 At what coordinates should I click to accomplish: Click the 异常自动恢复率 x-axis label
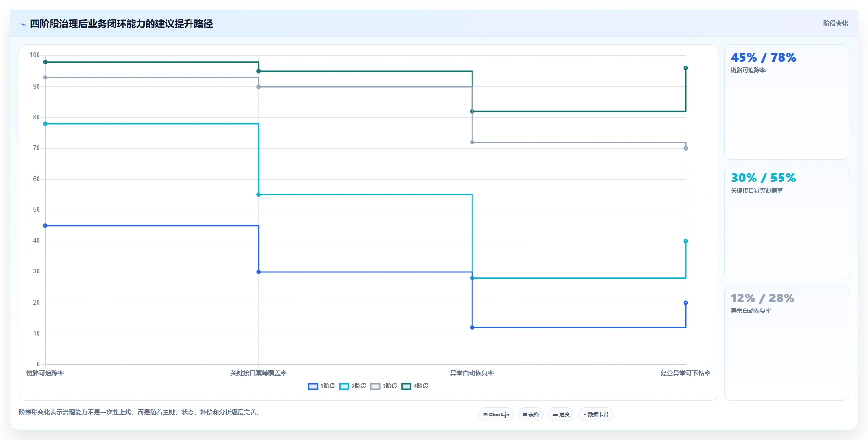pos(472,373)
